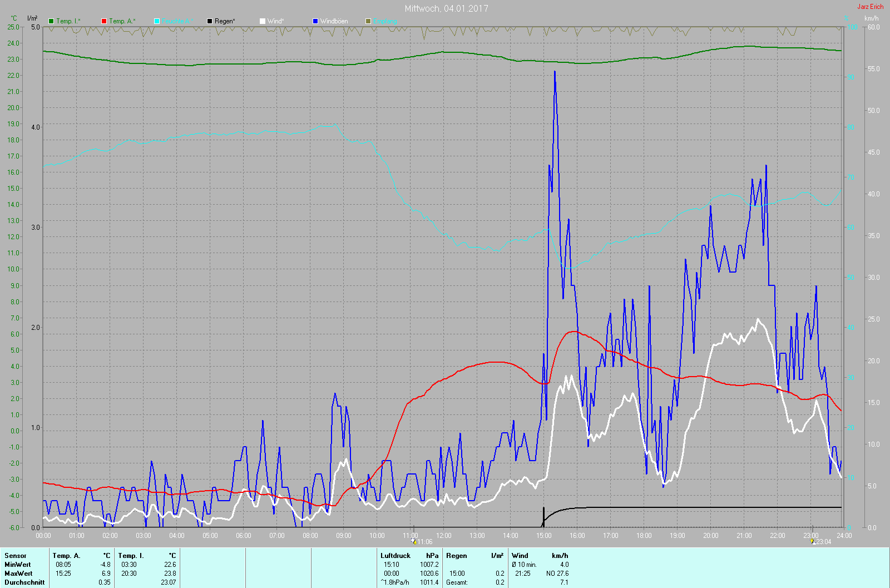Click the Durchschnitt row label
890x588 pixels.
(x=24, y=582)
